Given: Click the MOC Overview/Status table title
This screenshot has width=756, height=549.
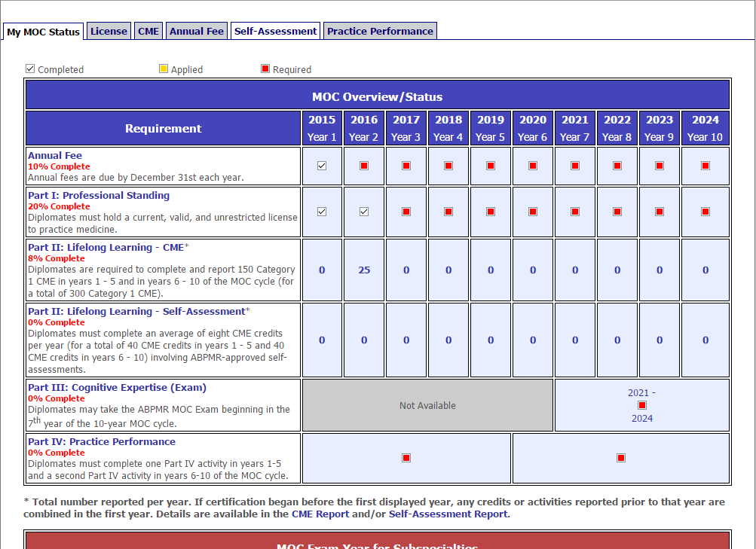Looking at the screenshot, I should coord(377,97).
